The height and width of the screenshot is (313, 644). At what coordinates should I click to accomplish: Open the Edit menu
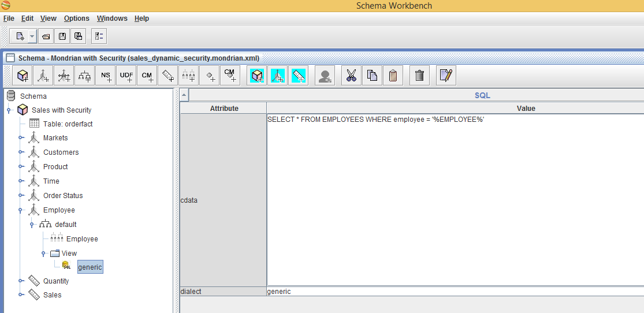pos(28,18)
